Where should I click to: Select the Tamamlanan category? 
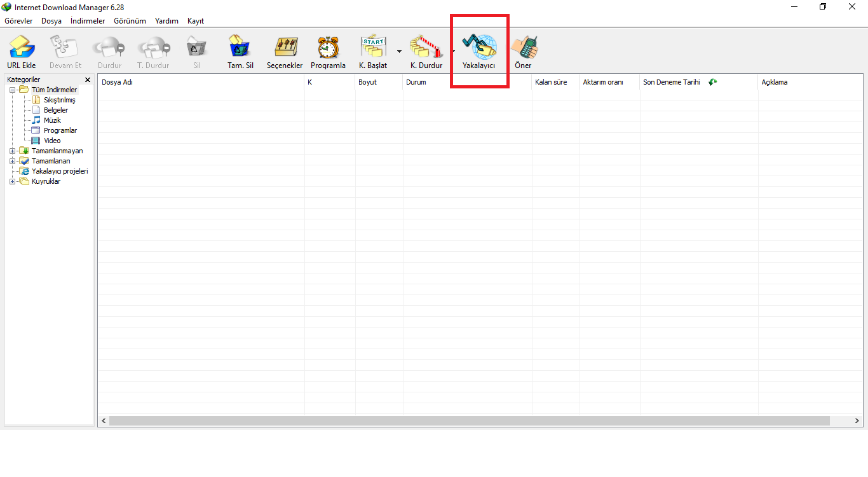click(x=51, y=161)
